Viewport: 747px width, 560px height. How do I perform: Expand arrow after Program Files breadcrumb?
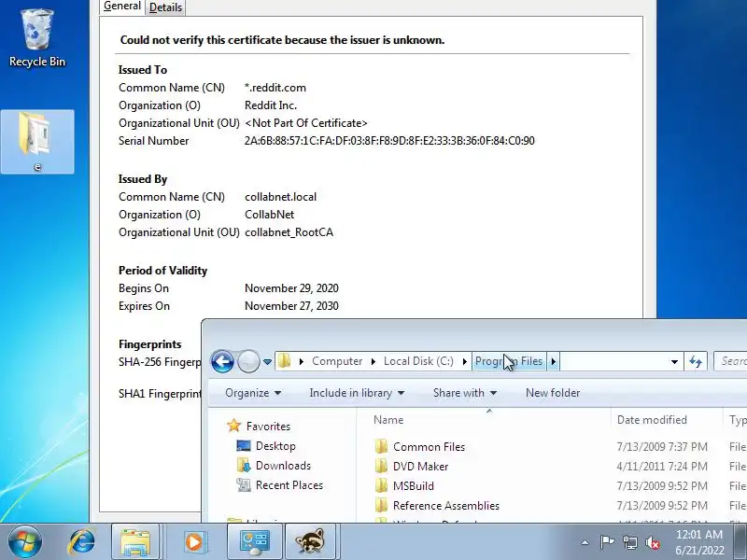(553, 361)
